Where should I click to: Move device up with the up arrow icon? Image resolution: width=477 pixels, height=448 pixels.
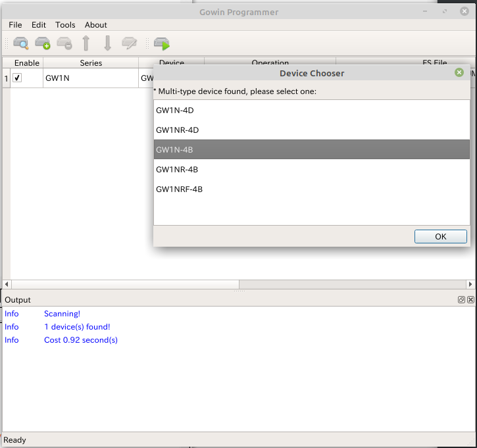pyautogui.click(x=86, y=43)
